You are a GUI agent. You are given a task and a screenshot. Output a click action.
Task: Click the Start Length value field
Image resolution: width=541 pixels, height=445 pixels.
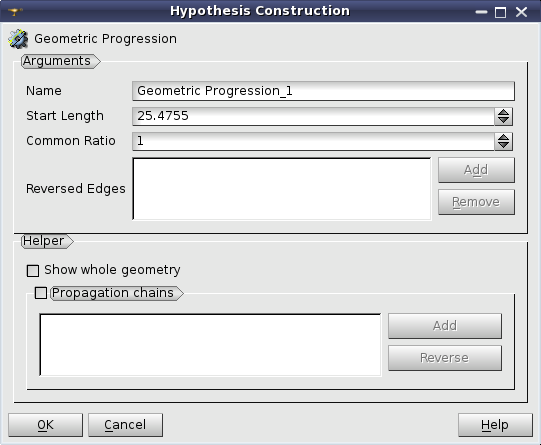point(314,116)
